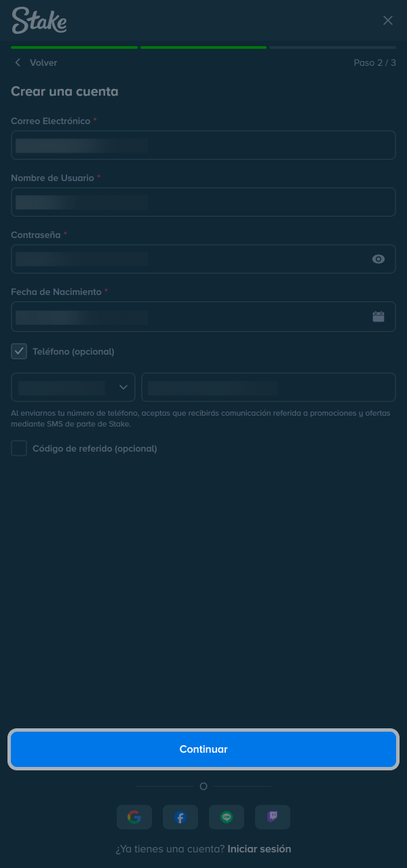Sign up using the LINE icon
This screenshot has height=868, width=407.
click(x=227, y=816)
